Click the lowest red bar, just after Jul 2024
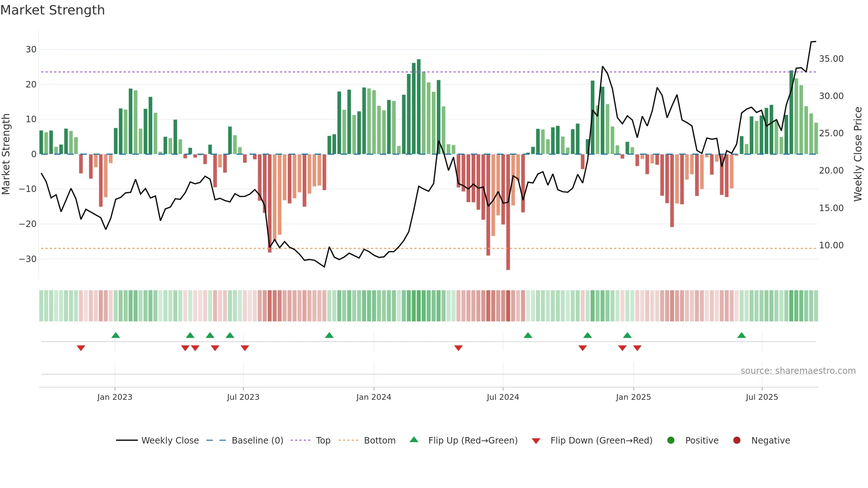The width and height of the screenshot is (868, 488). 508,212
